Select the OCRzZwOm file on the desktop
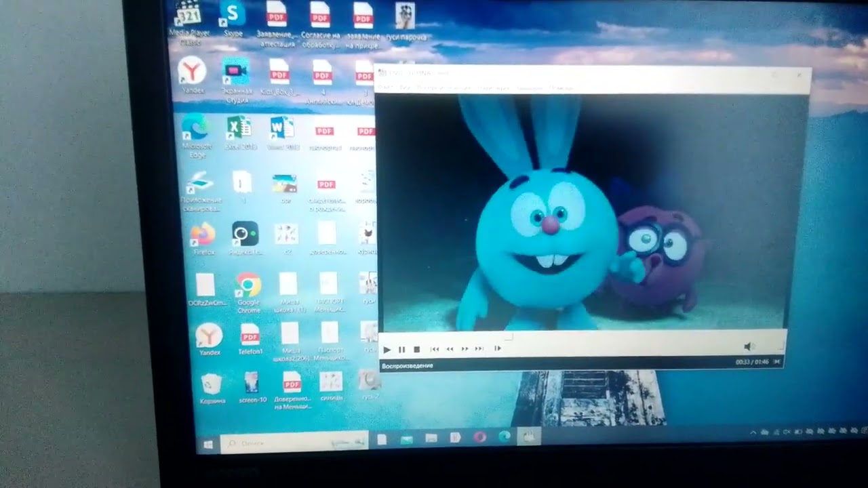868x488 pixels. [x=206, y=289]
